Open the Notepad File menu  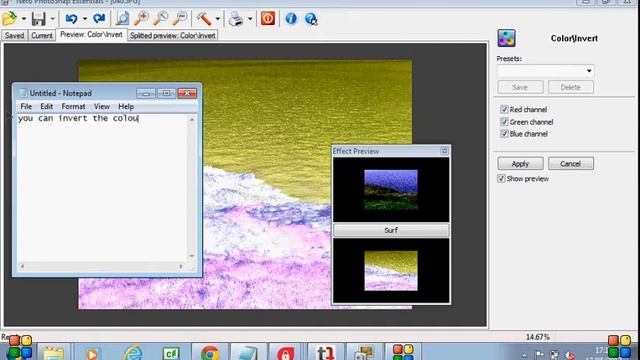tap(26, 107)
